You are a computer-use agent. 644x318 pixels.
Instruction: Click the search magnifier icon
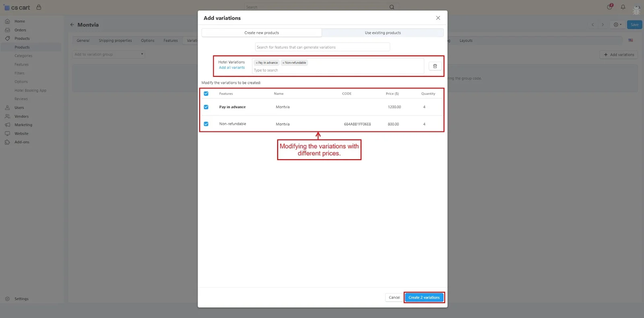tap(392, 7)
